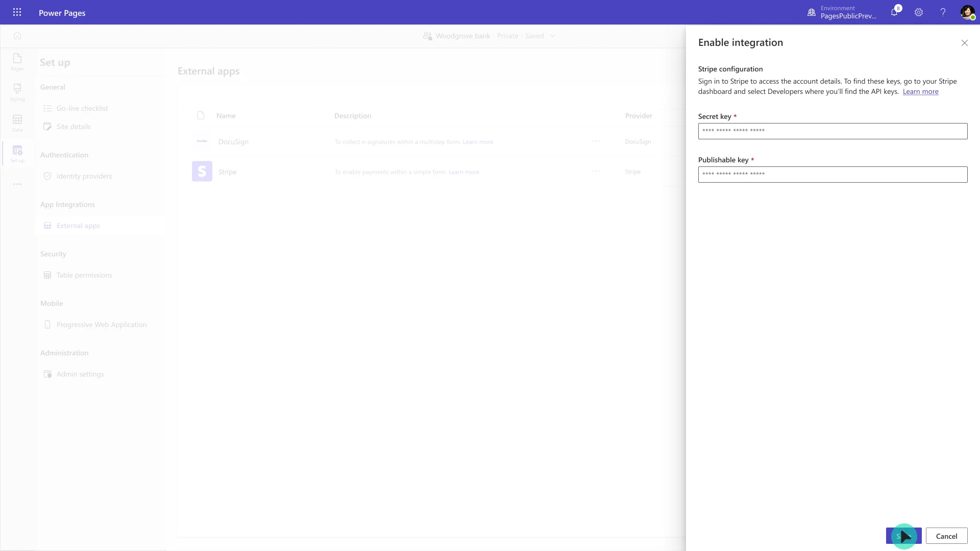
Task: Click the Home icon in the left rail
Action: tap(17, 36)
